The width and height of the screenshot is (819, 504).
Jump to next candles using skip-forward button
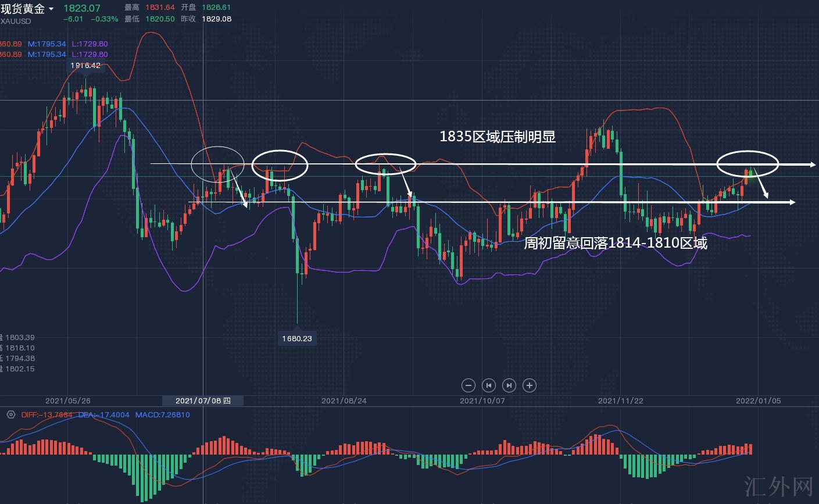click(x=509, y=385)
